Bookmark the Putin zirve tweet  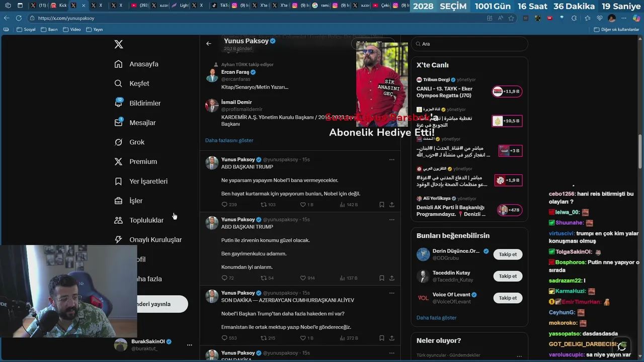click(x=382, y=278)
